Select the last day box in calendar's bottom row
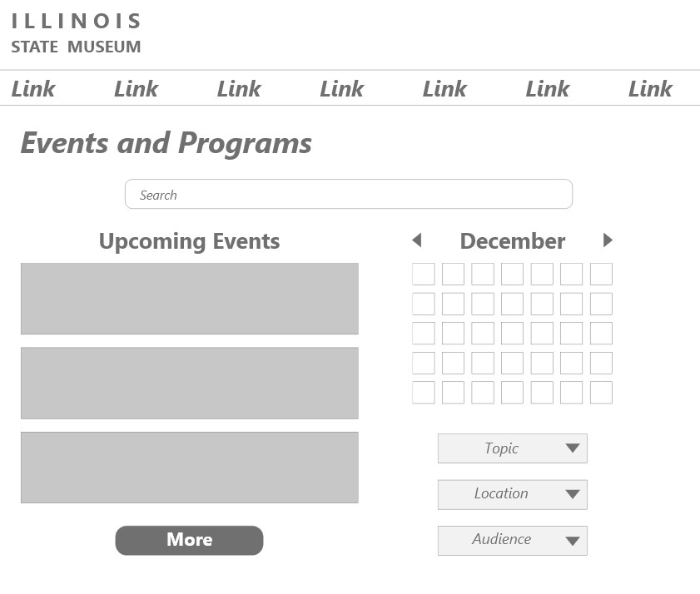700x594 pixels. pos(601,393)
